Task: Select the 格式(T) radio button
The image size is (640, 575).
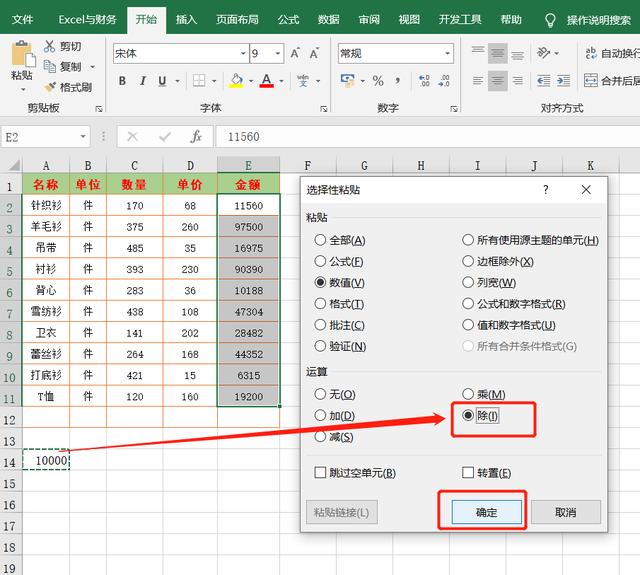Action: point(320,304)
